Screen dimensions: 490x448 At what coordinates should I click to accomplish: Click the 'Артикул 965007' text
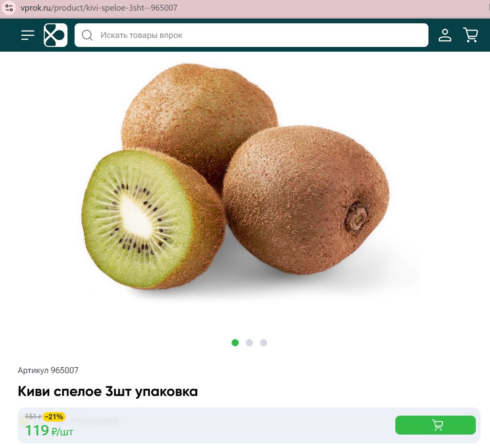pyautogui.click(x=48, y=370)
